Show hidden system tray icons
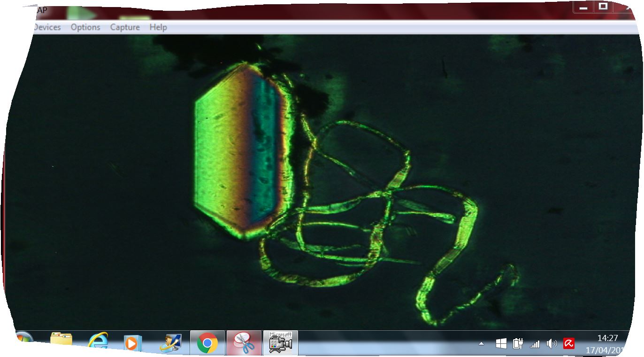 [481, 344]
